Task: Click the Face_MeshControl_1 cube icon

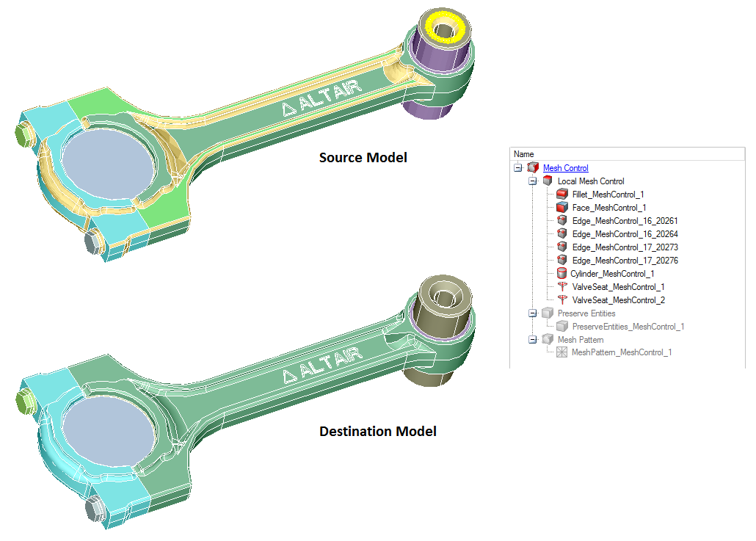Action: pyautogui.click(x=562, y=208)
